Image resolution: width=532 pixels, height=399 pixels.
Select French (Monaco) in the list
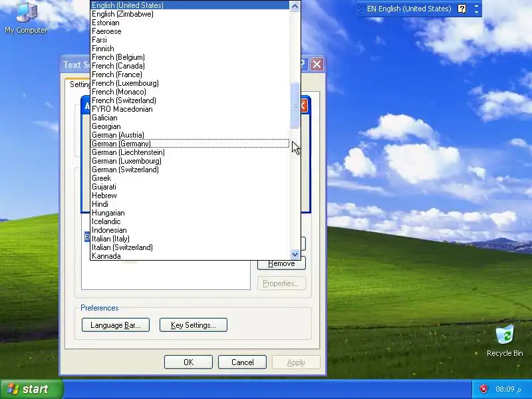pyautogui.click(x=190, y=92)
